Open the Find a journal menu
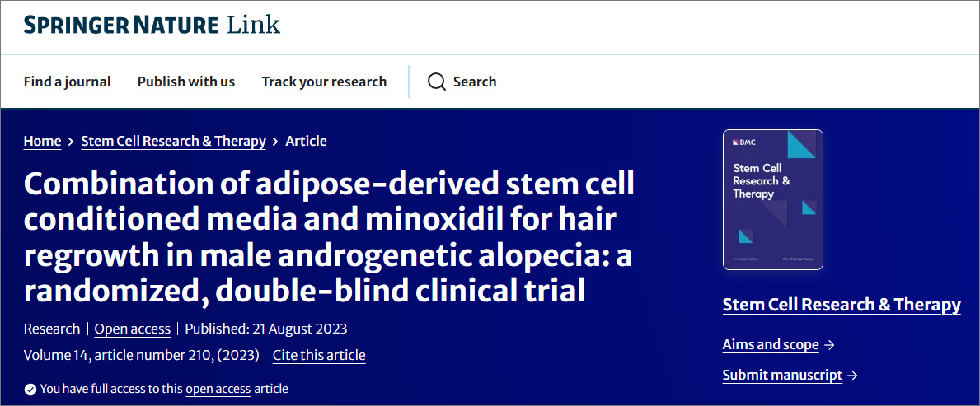Viewport: 980px width, 406px height. tap(67, 82)
